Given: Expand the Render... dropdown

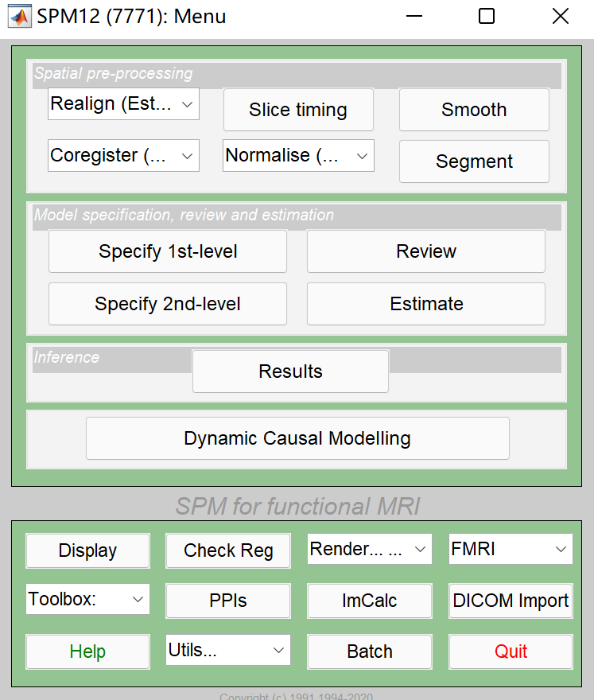Looking at the screenshot, I should click(370, 549).
